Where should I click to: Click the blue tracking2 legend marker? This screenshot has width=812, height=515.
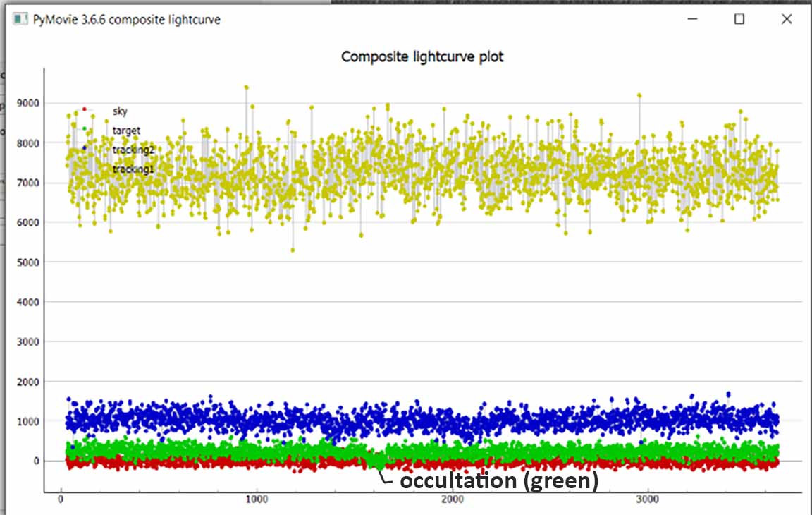[x=85, y=148]
